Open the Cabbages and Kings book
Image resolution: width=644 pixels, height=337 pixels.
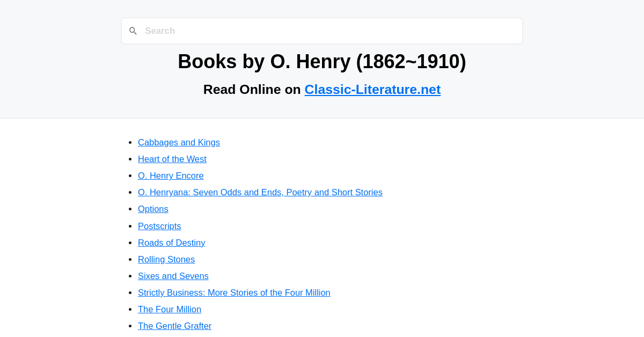179,142
